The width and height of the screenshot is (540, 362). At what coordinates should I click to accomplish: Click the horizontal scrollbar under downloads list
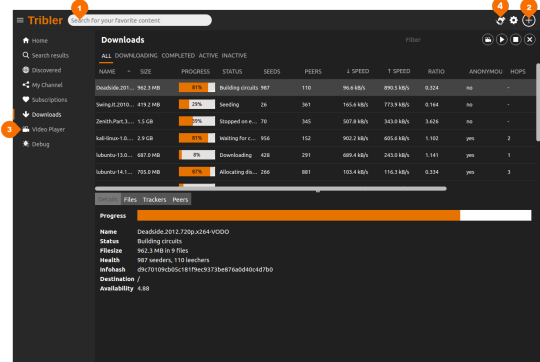271,189
